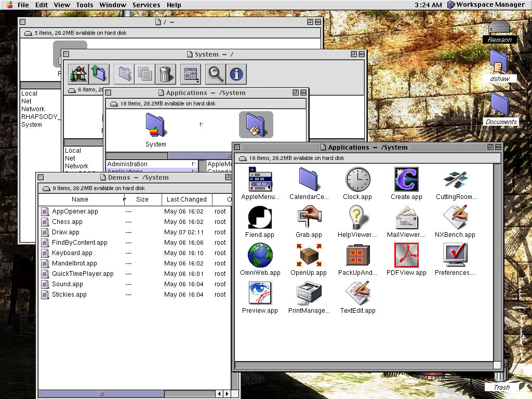Open the Tools menu
532x399 pixels.
(85, 5)
